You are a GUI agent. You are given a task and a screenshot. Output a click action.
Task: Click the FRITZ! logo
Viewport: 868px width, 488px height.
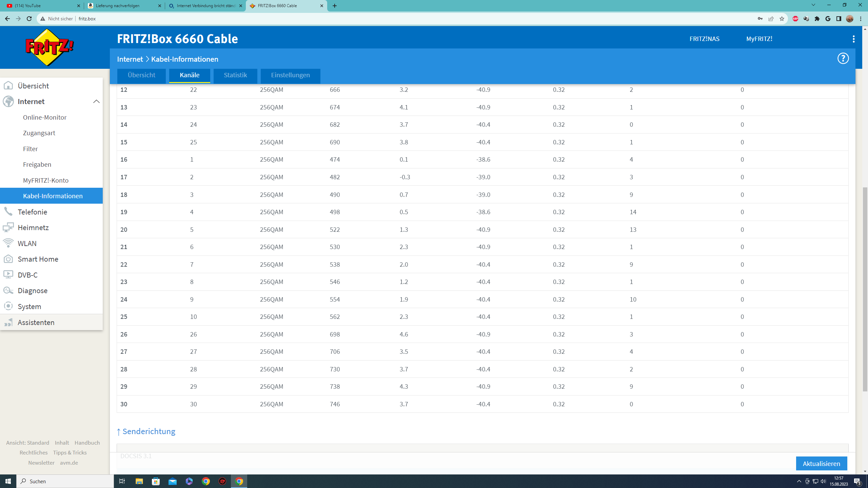pyautogui.click(x=50, y=47)
